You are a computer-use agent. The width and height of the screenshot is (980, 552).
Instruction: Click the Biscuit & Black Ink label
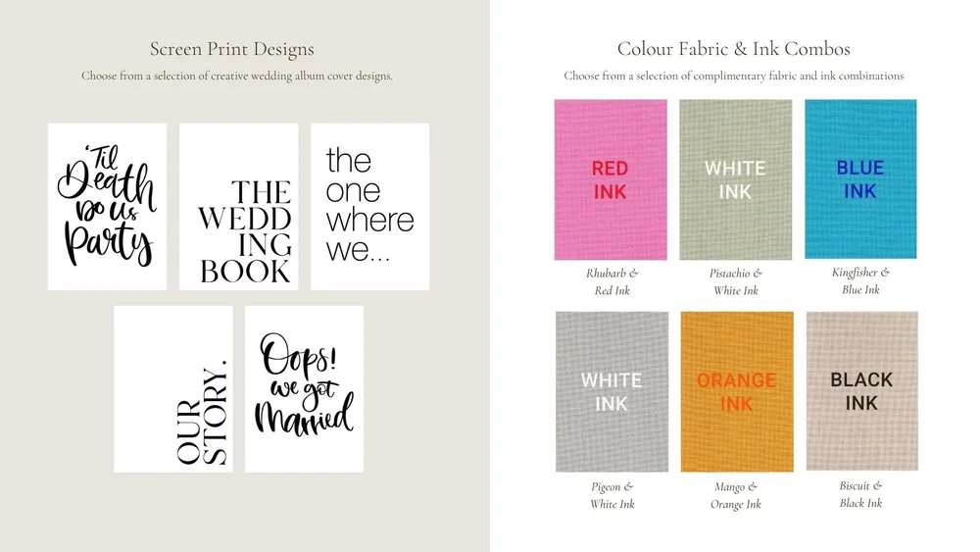pyautogui.click(x=860, y=494)
